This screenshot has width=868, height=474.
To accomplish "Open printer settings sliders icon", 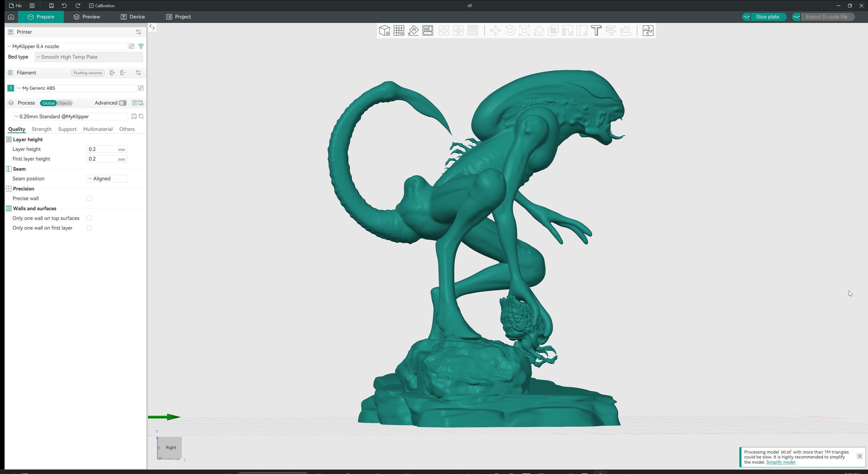I will 139,32.
